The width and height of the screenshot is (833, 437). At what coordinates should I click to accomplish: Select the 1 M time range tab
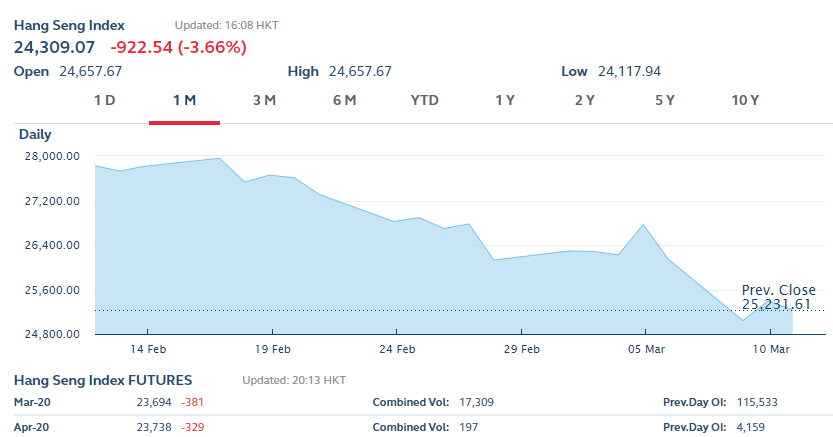click(184, 100)
